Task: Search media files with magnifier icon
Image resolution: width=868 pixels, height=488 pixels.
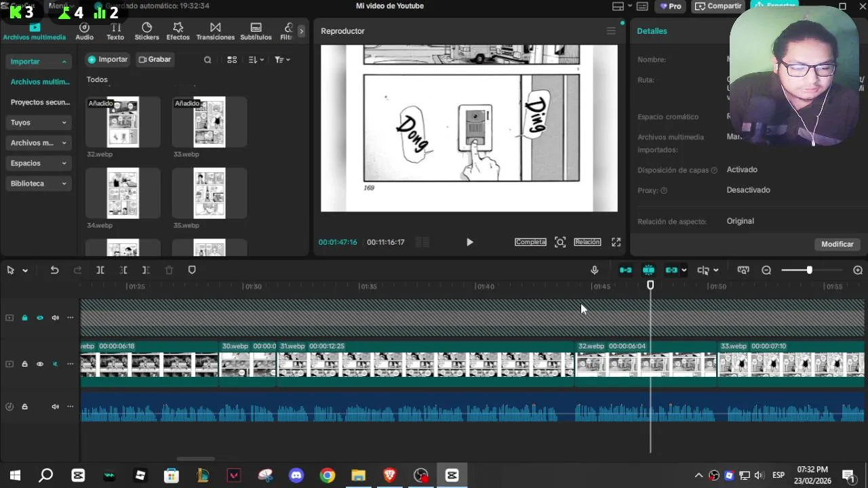Action: point(208,60)
